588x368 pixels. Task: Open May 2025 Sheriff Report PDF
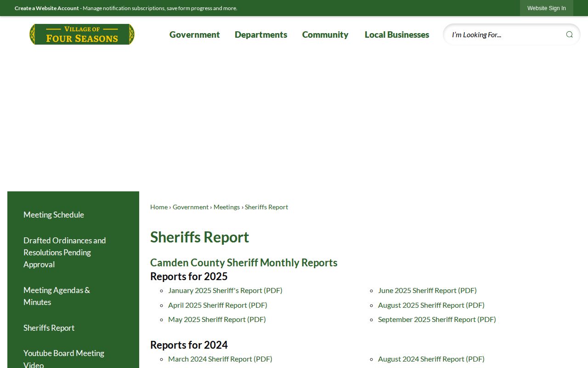coord(217,319)
